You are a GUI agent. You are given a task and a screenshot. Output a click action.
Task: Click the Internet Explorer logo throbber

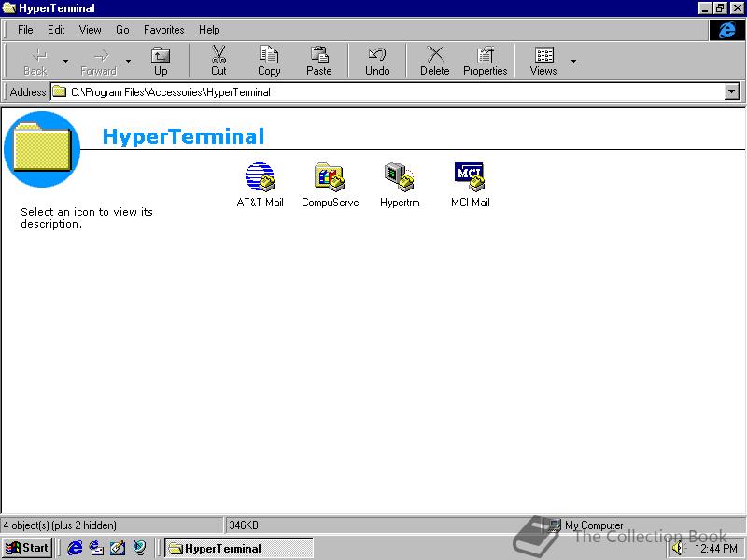pyautogui.click(x=726, y=30)
